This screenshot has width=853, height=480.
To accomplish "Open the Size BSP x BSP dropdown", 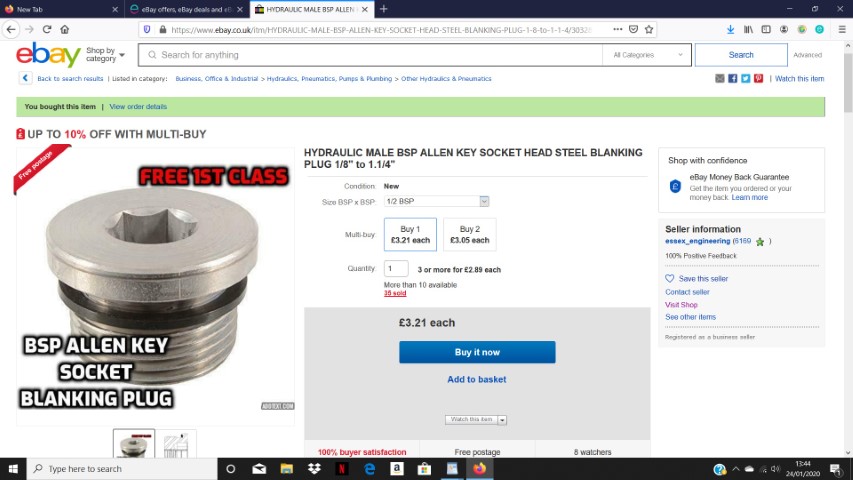I will [x=436, y=201].
